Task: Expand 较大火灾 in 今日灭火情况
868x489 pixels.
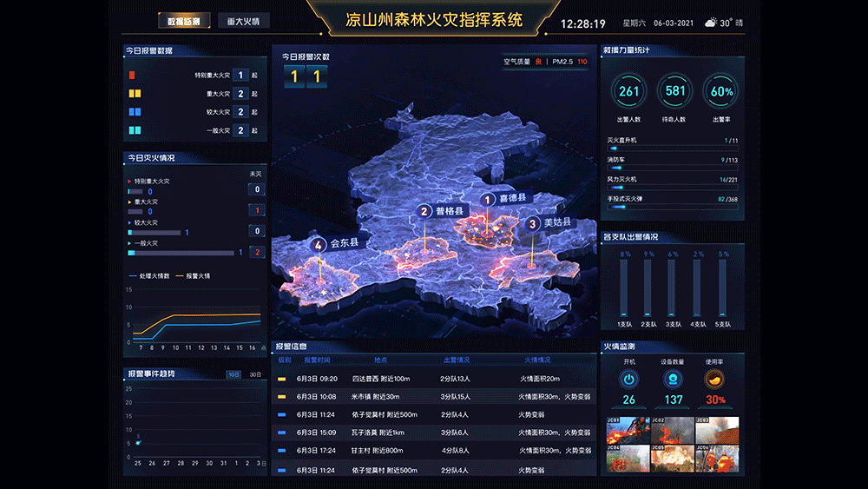Action: click(129, 222)
